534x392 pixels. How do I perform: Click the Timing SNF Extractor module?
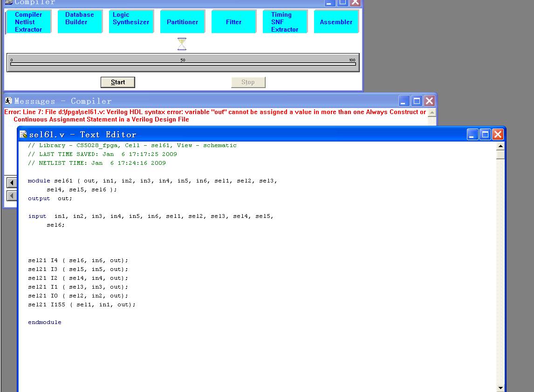[x=285, y=22]
